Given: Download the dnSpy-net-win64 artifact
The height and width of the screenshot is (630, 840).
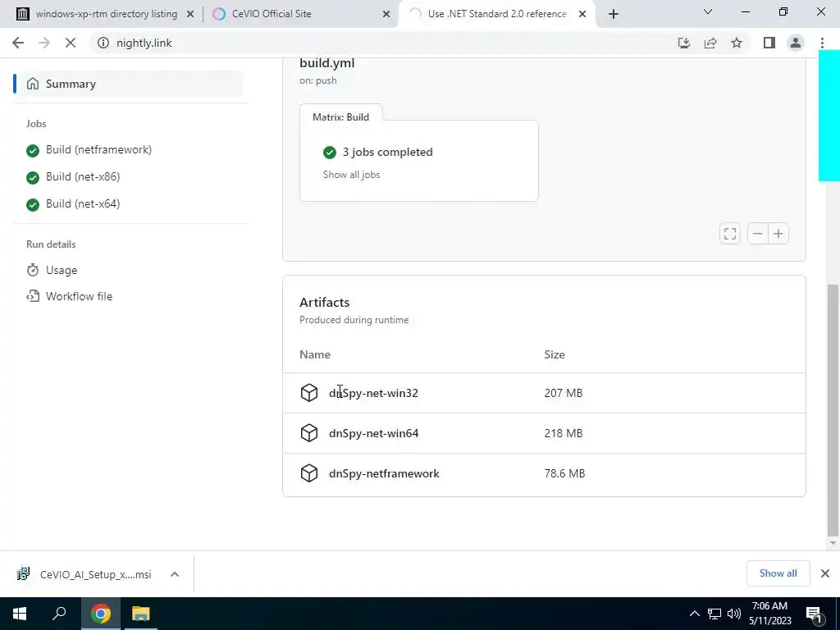Looking at the screenshot, I should tap(373, 433).
